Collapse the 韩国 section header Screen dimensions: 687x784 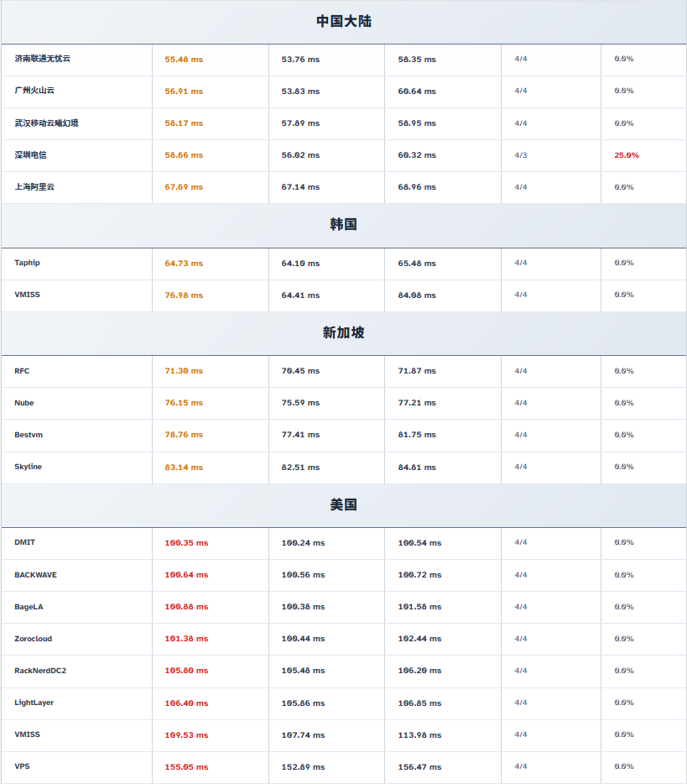[343, 225]
